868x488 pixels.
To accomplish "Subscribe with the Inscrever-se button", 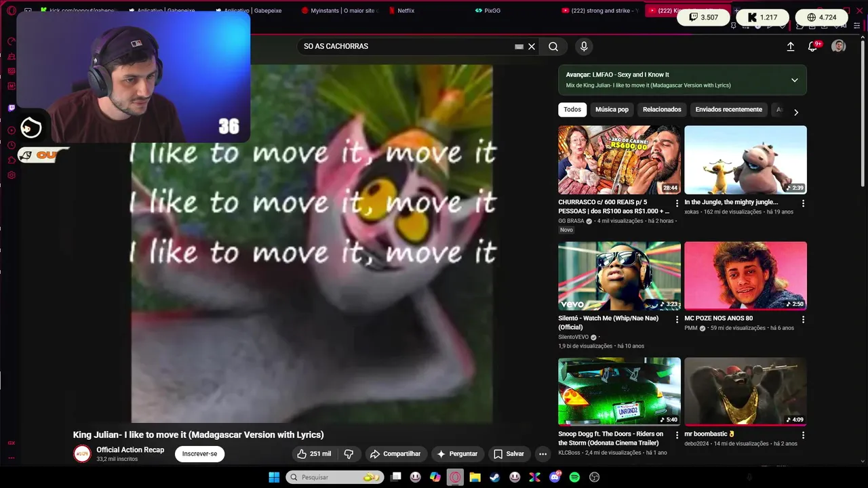I will point(199,454).
